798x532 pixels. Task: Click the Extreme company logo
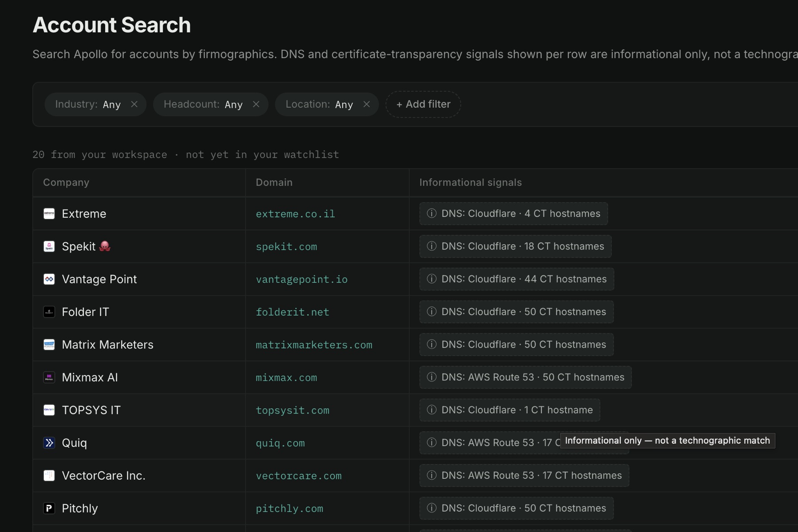coord(49,214)
